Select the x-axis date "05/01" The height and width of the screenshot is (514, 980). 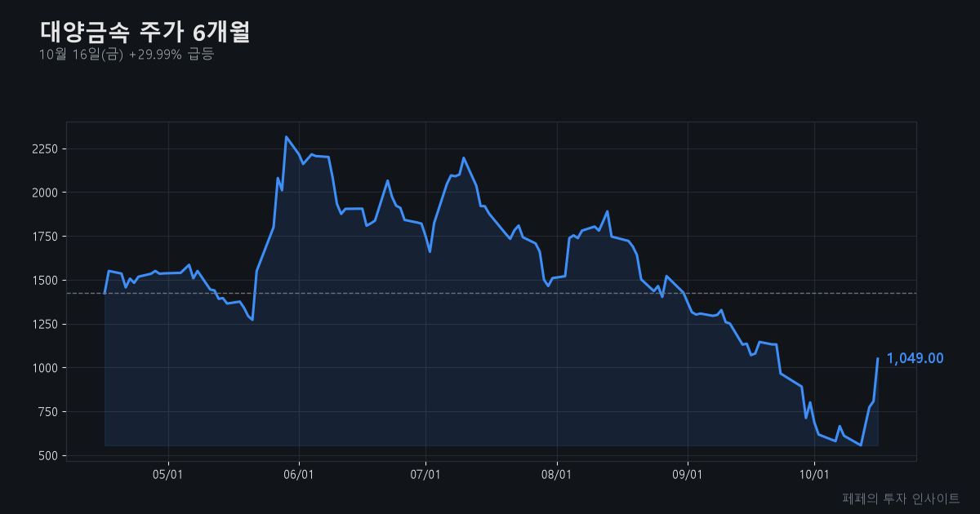(167, 474)
